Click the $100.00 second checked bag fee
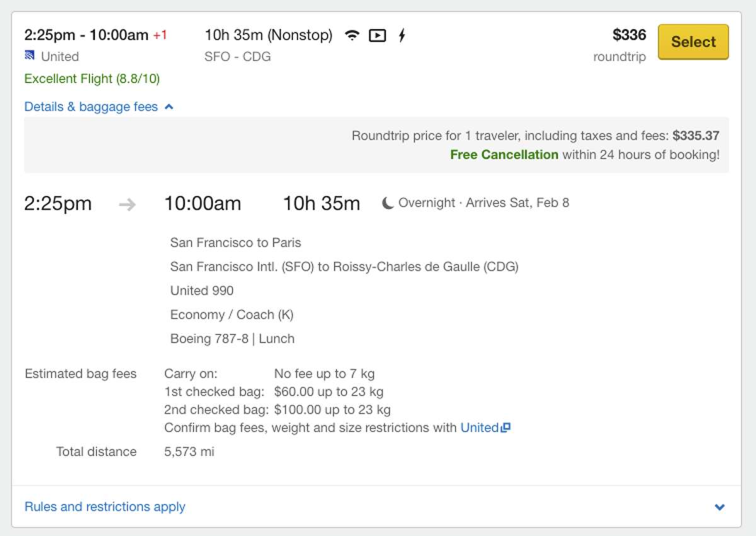The image size is (756, 536). (333, 410)
